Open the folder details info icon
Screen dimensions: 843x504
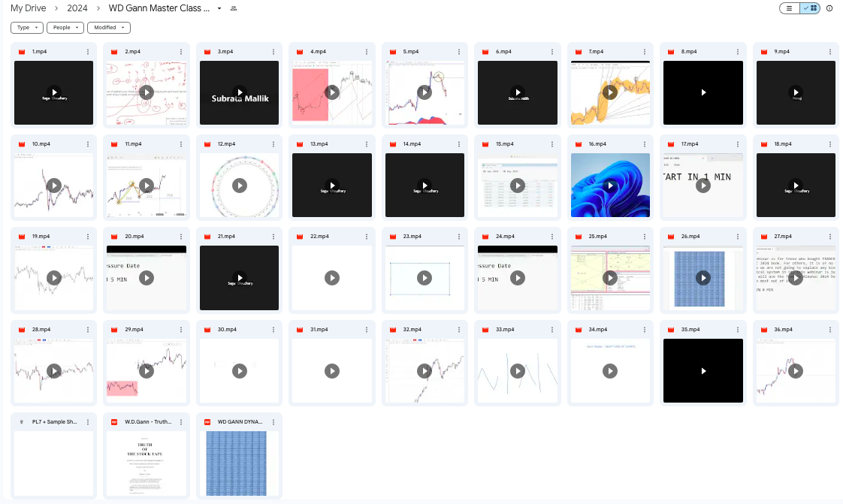[829, 8]
